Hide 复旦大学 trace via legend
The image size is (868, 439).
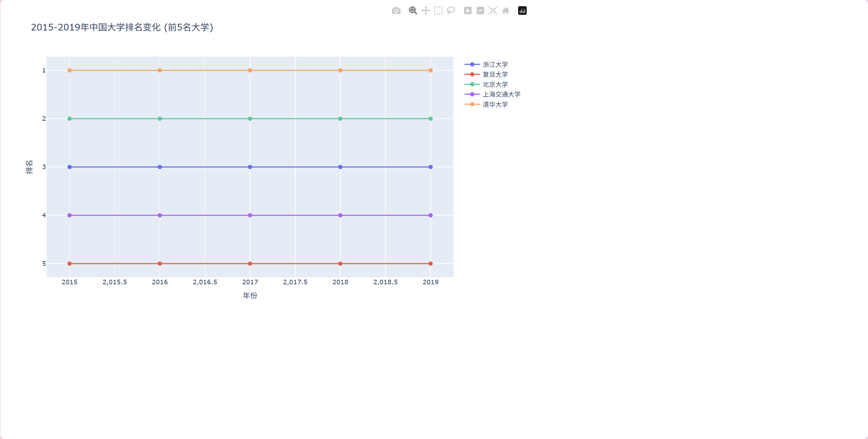[x=495, y=74]
